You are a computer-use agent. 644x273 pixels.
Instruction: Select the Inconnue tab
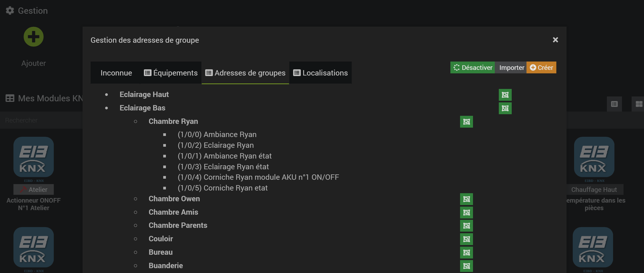116,73
